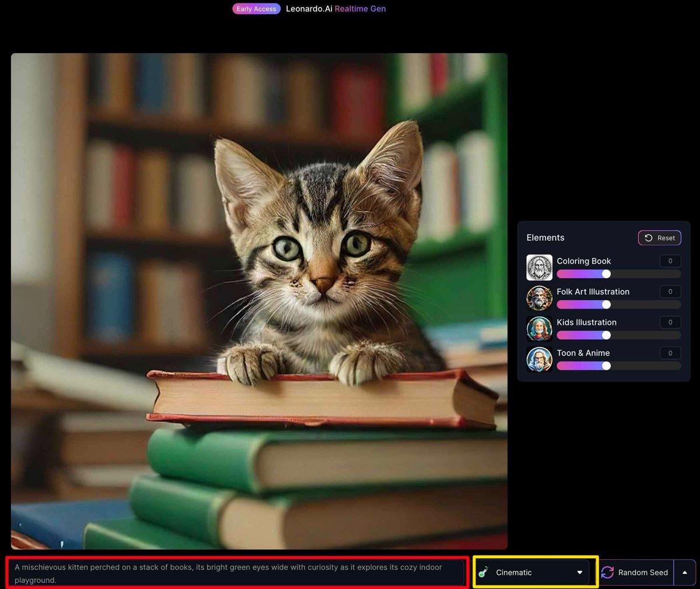Click the Kids Illustration label
Screen dimensions: 700x589
(x=586, y=322)
